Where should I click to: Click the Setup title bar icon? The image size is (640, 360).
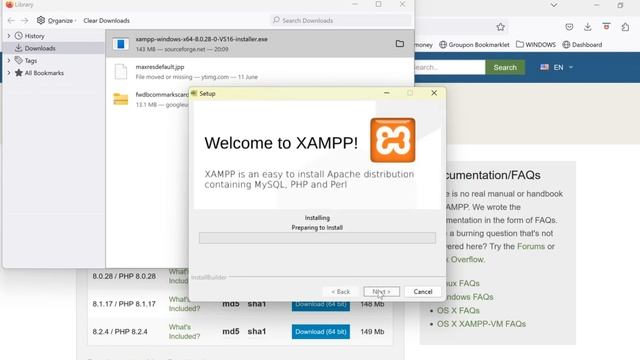(194, 93)
